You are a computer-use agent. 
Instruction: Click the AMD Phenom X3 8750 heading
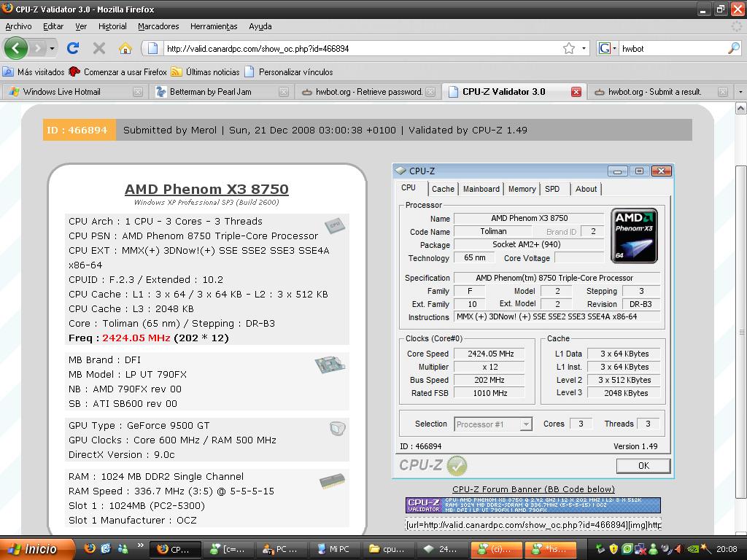[206, 189]
